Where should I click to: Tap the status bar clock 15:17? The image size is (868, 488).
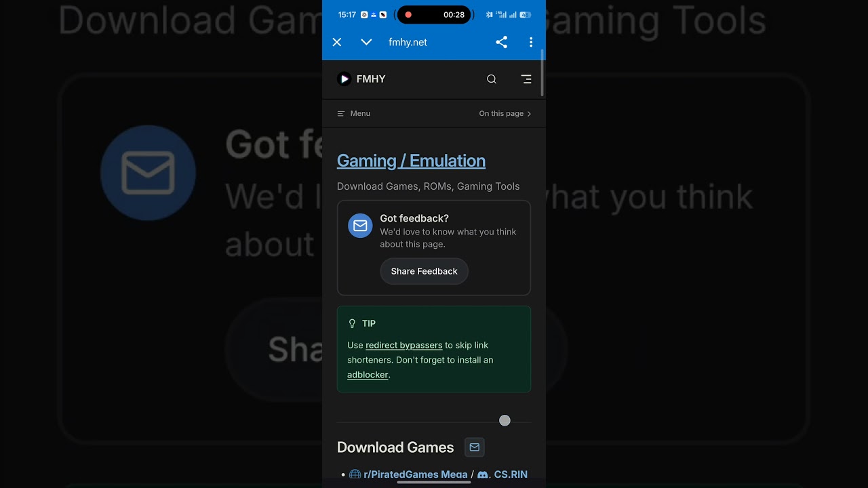click(x=347, y=14)
